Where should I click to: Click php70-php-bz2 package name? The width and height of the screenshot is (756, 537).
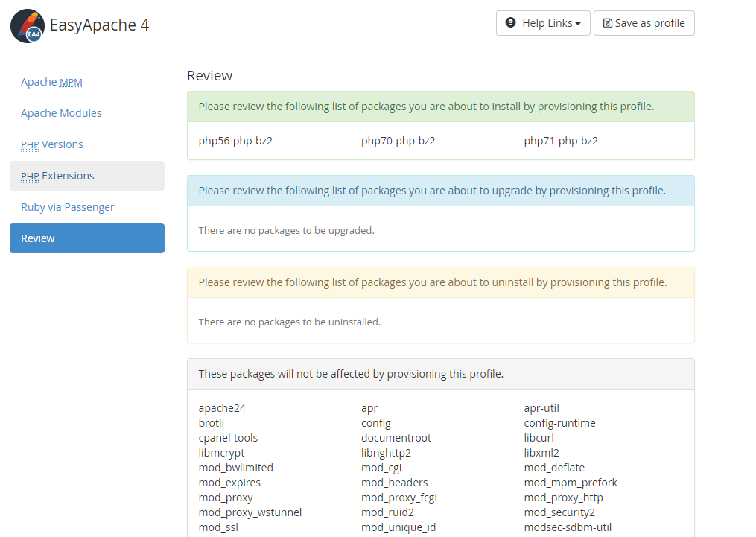(x=398, y=141)
